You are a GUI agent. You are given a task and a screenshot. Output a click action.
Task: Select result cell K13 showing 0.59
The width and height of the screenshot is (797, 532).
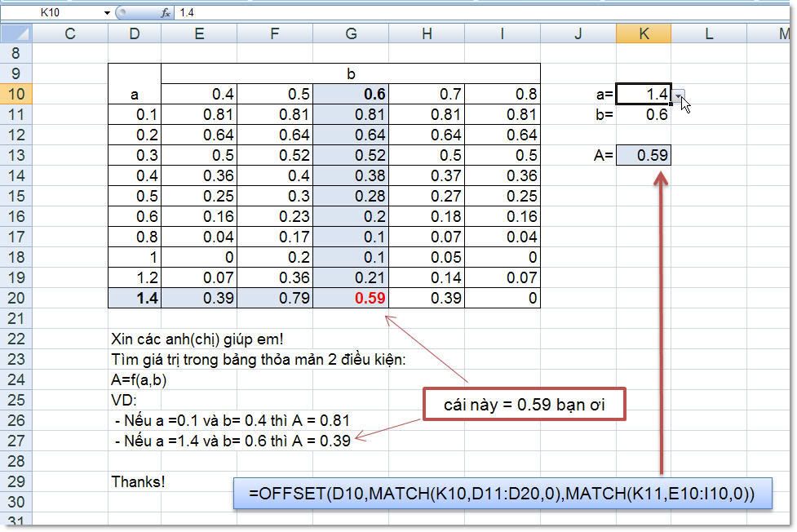tap(644, 155)
